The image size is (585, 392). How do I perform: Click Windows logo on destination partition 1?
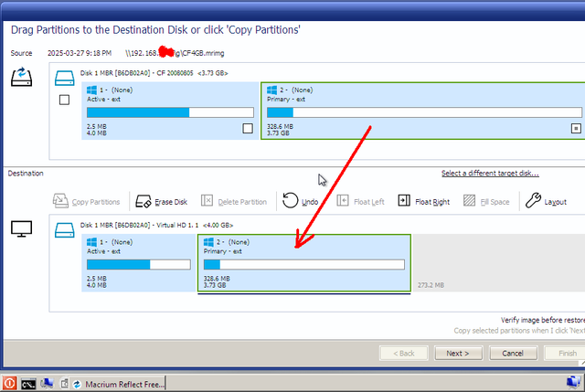coord(91,242)
